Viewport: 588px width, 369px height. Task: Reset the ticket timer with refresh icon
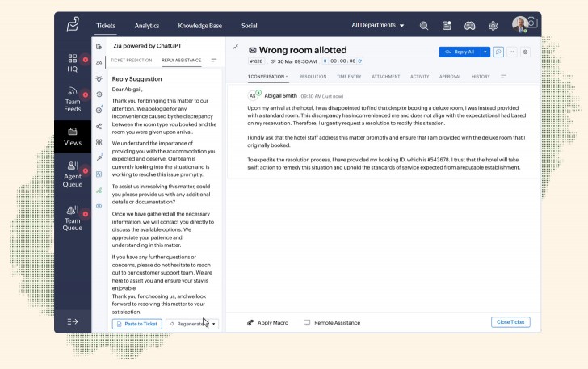[359, 61]
